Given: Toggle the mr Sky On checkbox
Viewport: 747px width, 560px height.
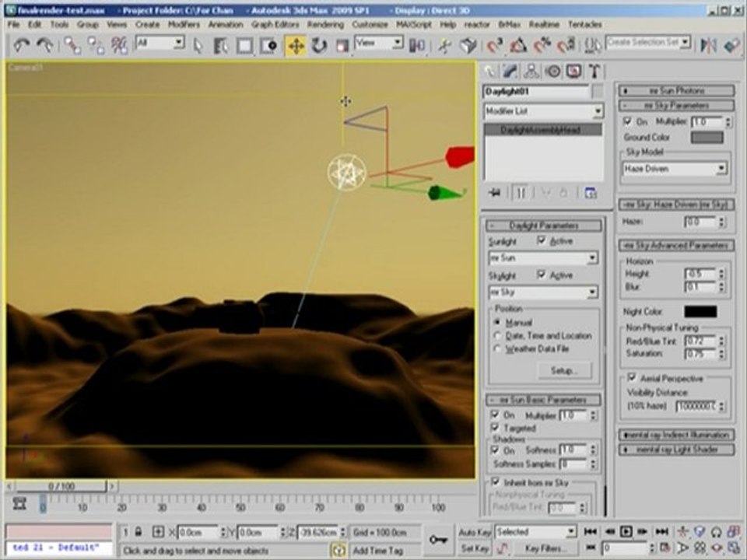Looking at the screenshot, I should (x=628, y=121).
